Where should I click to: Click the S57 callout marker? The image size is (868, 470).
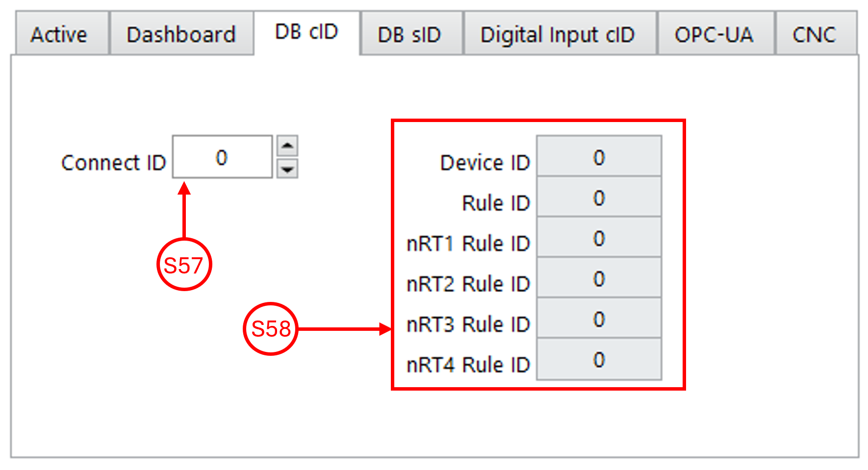click(184, 265)
